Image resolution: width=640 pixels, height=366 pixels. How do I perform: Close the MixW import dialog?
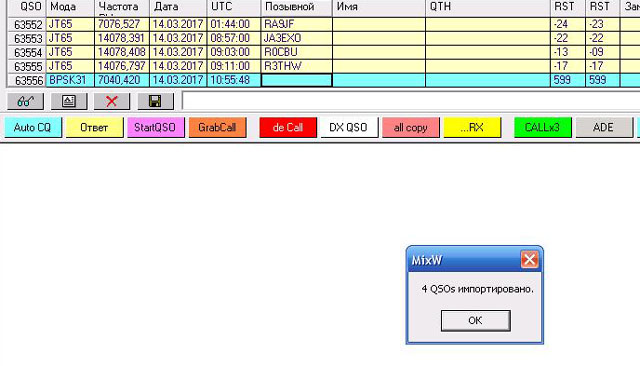point(529,260)
